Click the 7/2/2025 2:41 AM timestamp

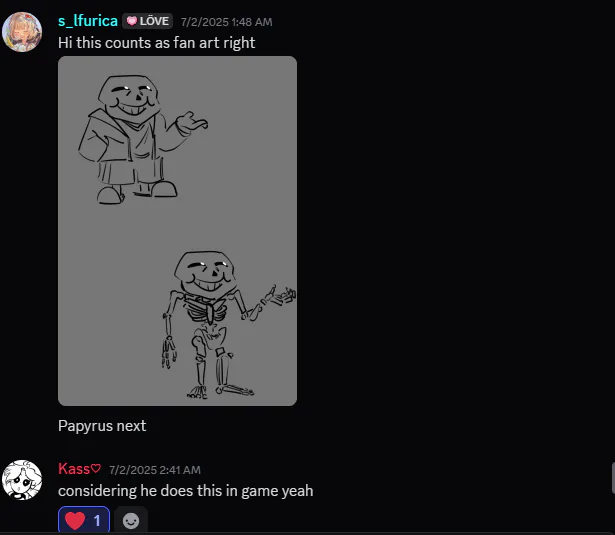coord(155,470)
